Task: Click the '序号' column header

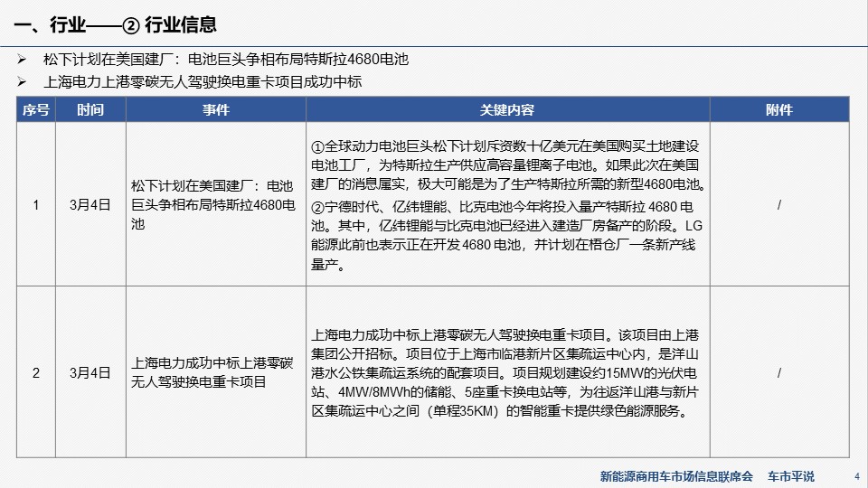Action: click(36, 109)
